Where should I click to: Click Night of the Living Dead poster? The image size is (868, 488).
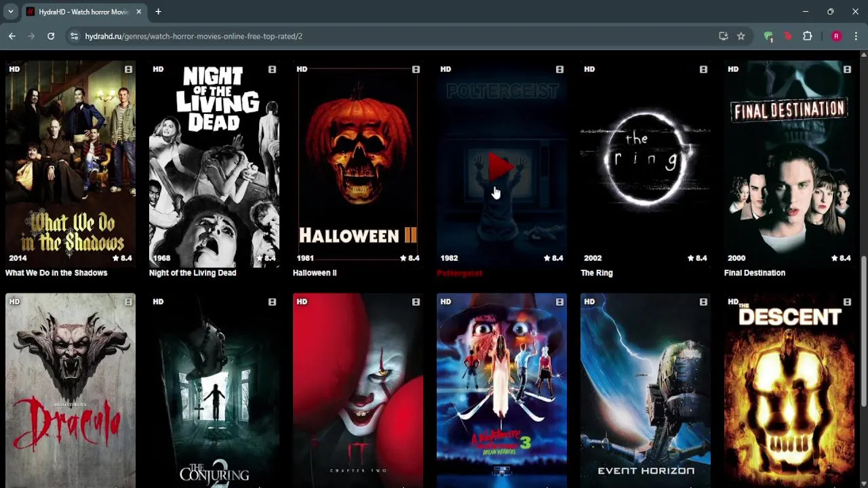click(x=214, y=164)
